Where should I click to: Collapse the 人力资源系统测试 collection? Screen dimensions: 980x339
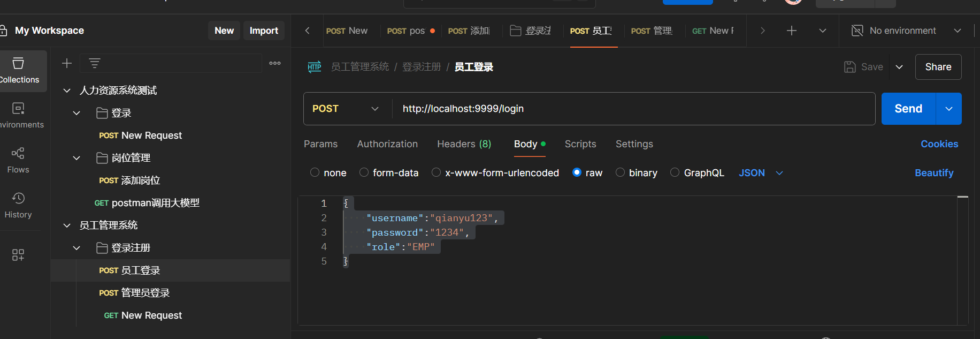point(67,91)
